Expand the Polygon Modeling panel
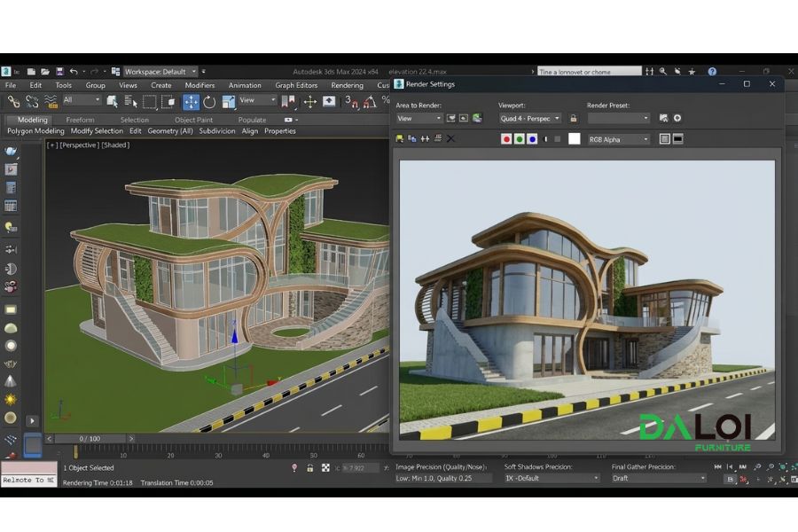This screenshot has height=532, width=798. click(x=35, y=131)
